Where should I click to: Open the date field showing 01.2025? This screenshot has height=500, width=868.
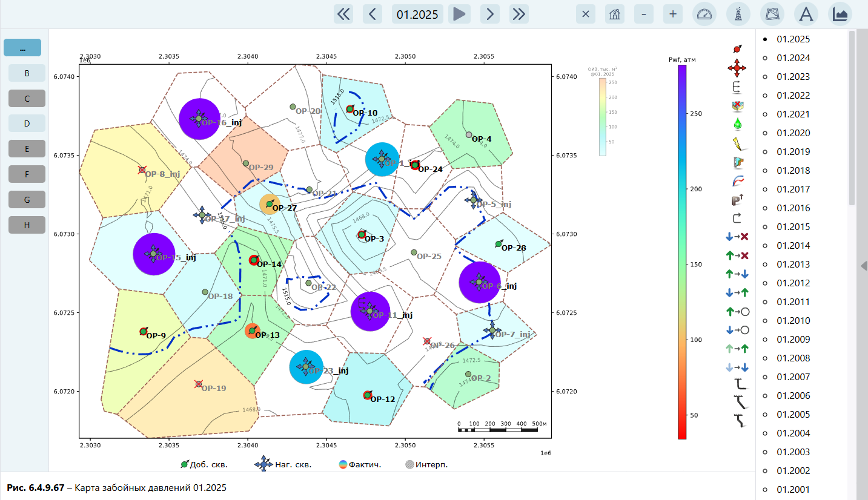417,14
